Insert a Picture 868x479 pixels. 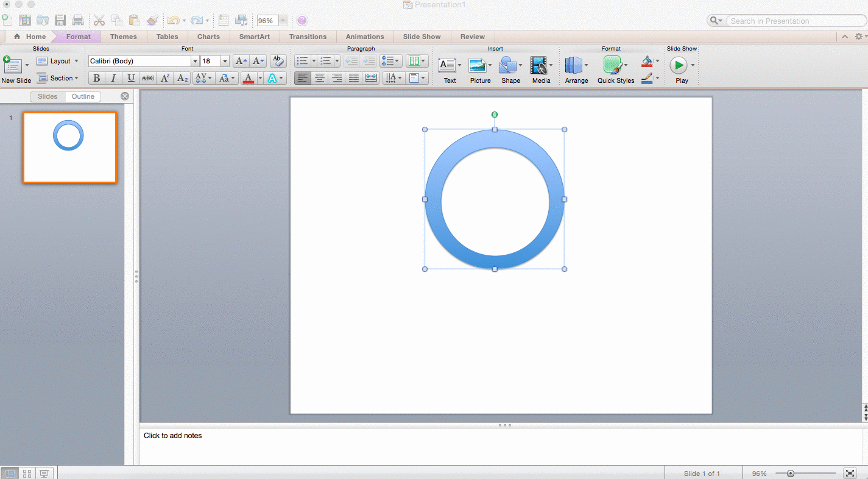480,70
